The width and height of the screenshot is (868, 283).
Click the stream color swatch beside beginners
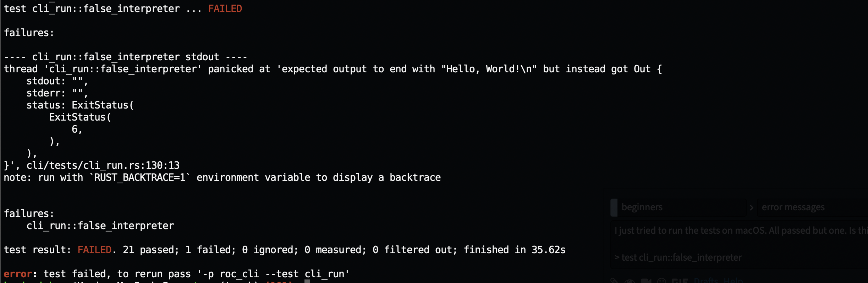(614, 207)
